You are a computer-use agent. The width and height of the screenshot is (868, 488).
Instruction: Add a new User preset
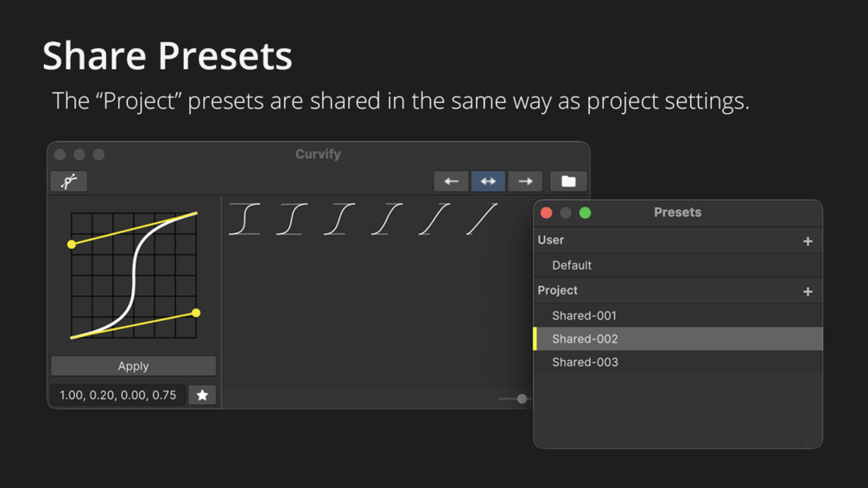pos(808,241)
